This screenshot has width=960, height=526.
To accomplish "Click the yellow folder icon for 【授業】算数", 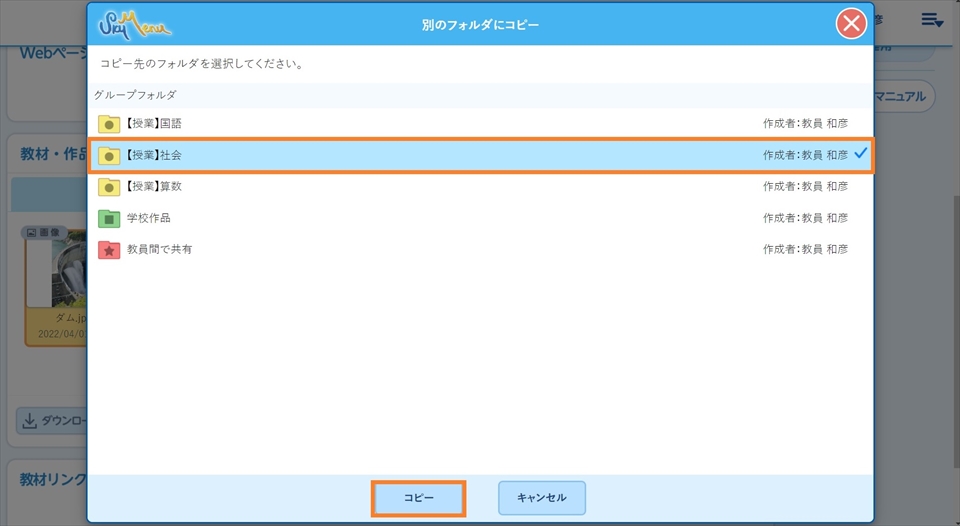I will (x=109, y=187).
